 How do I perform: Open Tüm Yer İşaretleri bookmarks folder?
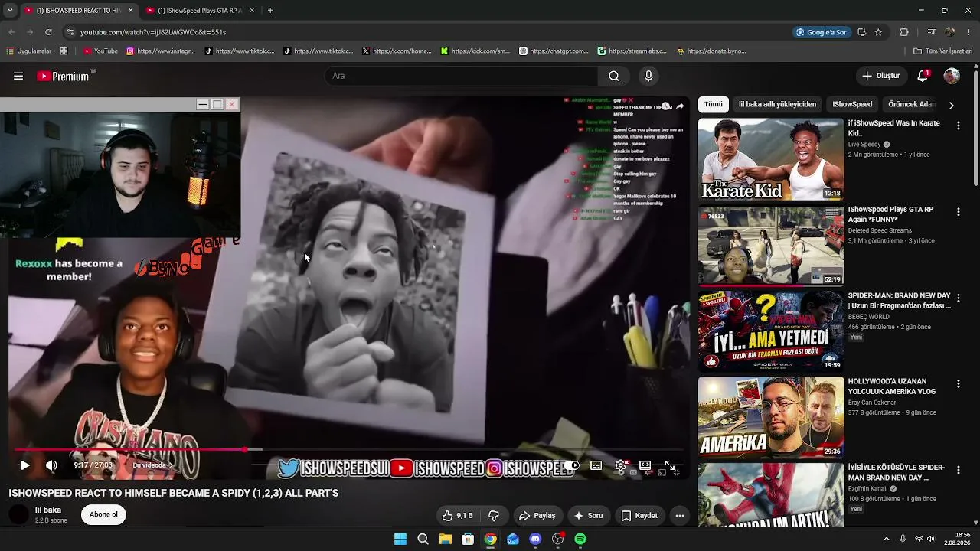pos(942,51)
